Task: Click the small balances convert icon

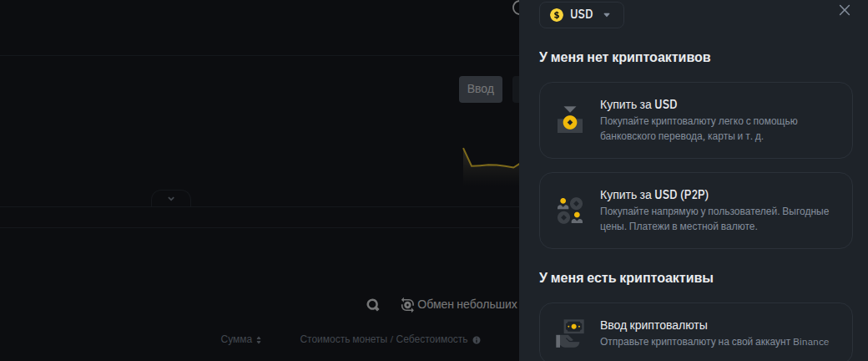Action: (x=407, y=305)
